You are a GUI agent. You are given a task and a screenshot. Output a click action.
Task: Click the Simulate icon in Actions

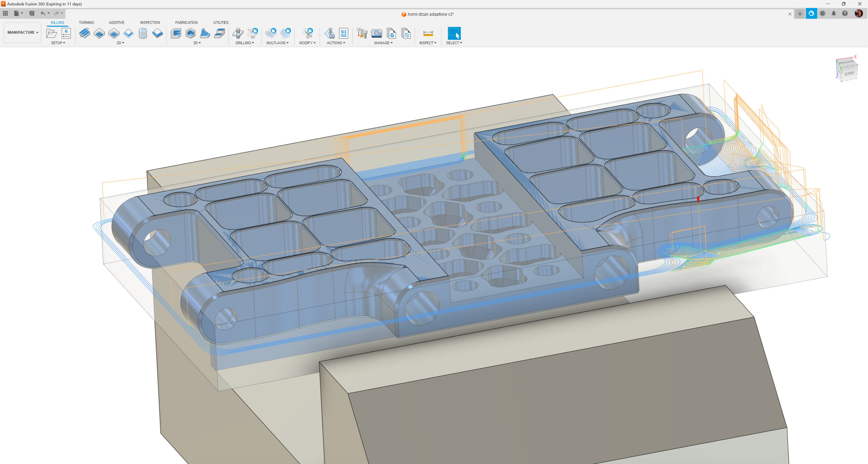(329, 33)
